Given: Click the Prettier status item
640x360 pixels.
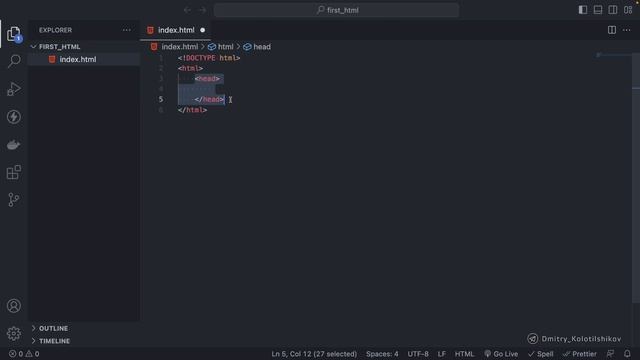Looking at the screenshot, I should click(580, 354).
